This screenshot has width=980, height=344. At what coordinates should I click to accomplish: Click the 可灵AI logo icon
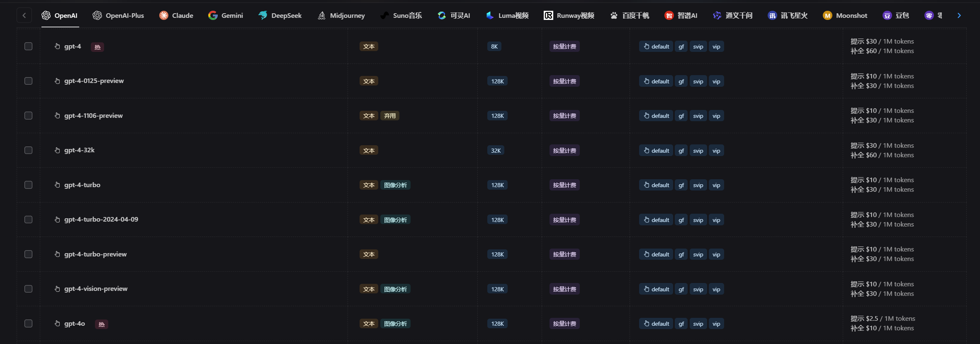point(442,15)
